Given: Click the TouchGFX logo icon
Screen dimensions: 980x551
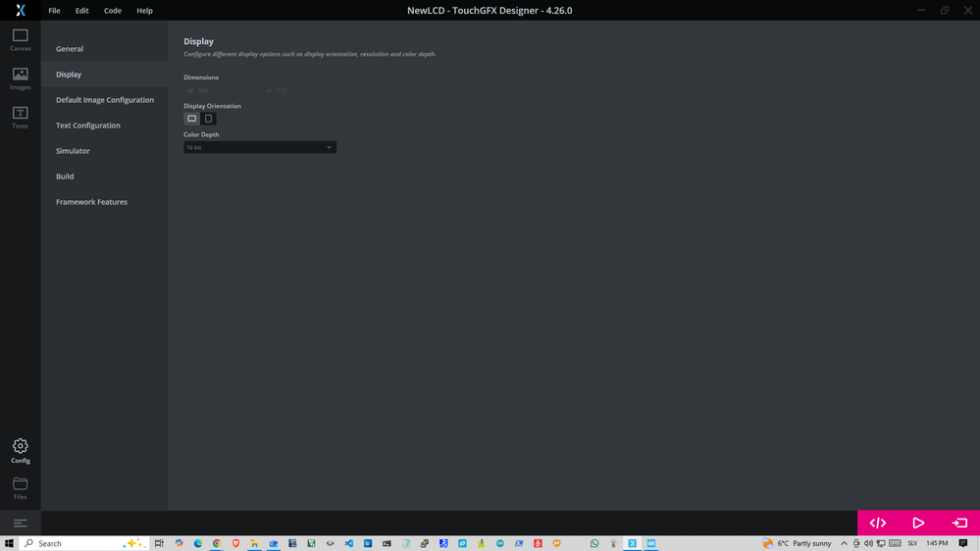Looking at the screenshot, I should 21,10.
